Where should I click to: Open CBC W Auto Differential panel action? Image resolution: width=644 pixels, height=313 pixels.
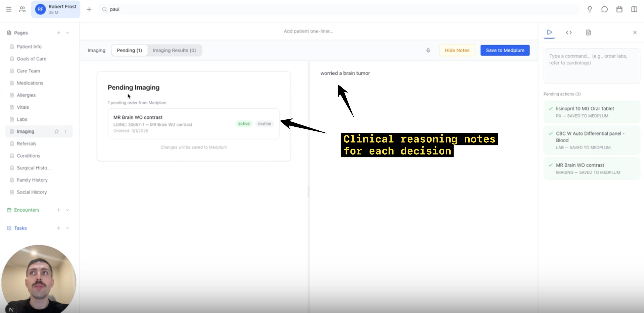point(592,140)
